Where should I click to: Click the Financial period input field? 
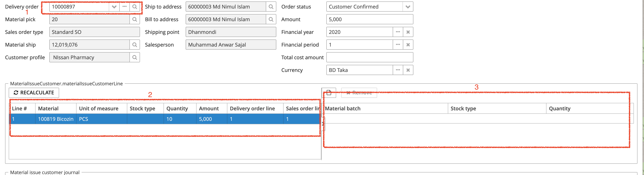pos(360,45)
